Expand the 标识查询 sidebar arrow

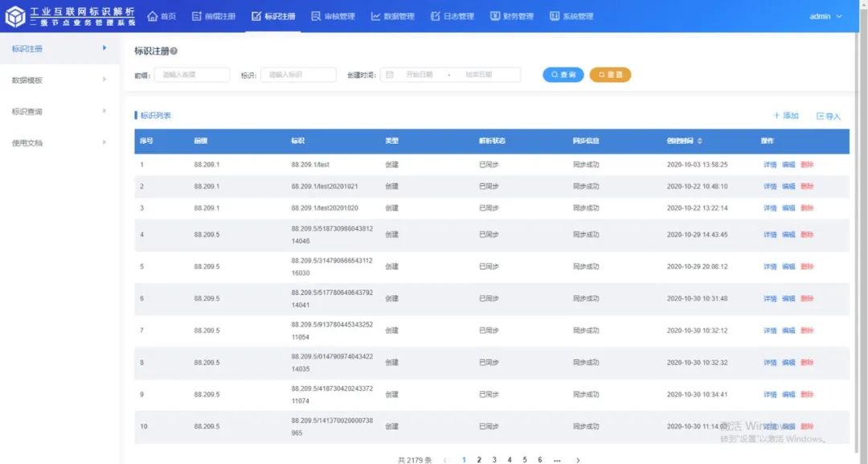click(x=104, y=111)
